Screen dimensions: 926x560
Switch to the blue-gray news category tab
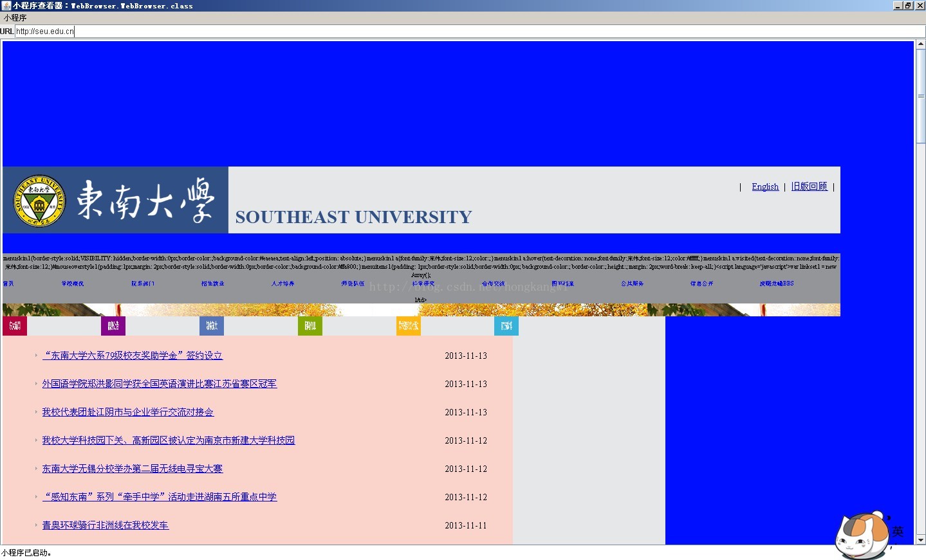point(212,326)
